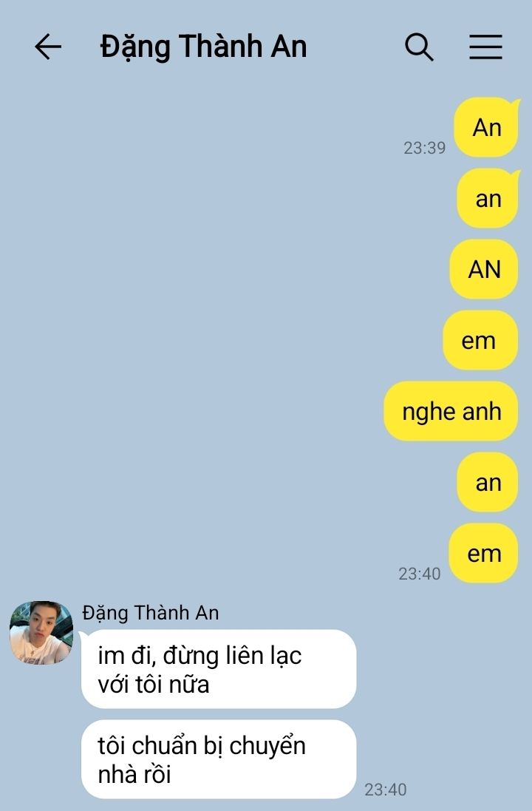532x811 pixels.
Task: Tap the sender name label above the white bubble
Action: pos(151,613)
